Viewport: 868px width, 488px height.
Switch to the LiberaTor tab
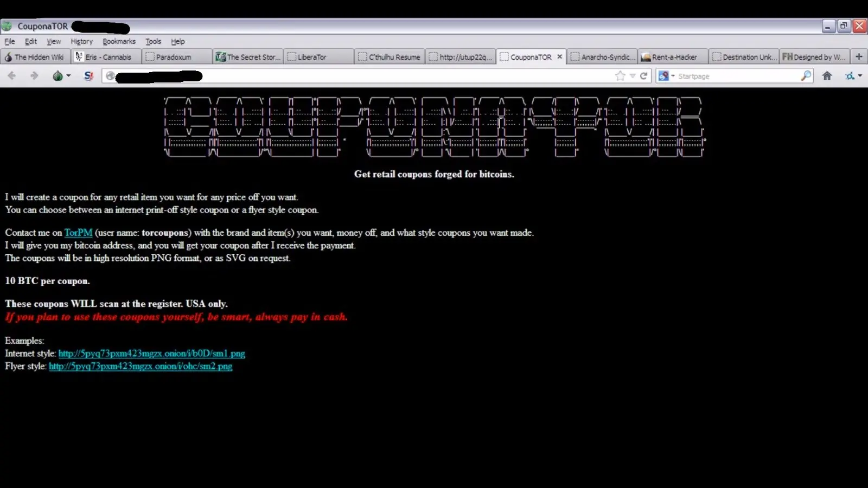tap(319, 57)
